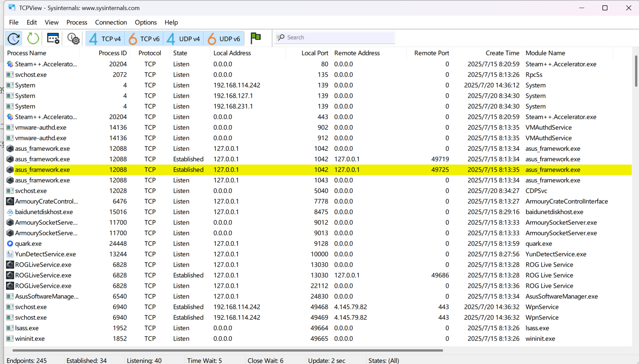
Task: Click the horizontal scrollbar thumb
Action: click(228, 350)
